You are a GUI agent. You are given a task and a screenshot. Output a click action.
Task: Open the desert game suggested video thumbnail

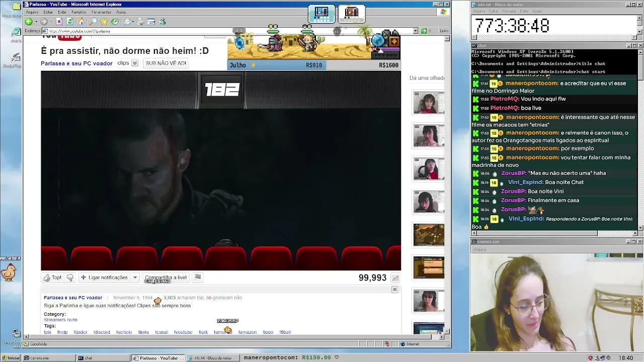click(x=429, y=235)
